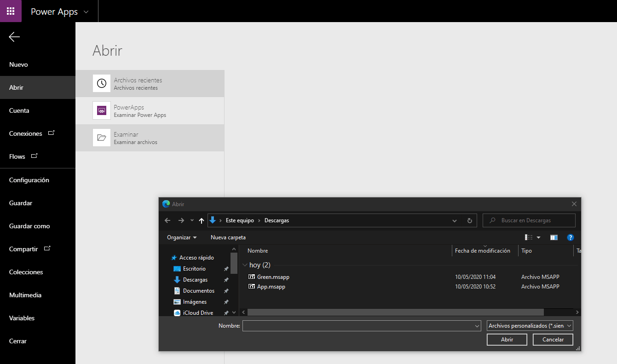Open the view options dropdown arrow
This screenshot has height=364, width=617.
pos(539,237)
